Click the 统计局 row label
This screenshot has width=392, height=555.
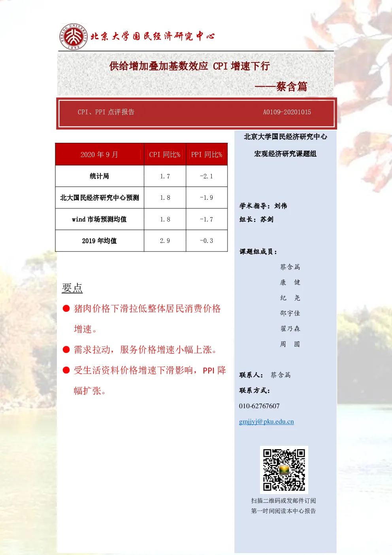(100, 176)
